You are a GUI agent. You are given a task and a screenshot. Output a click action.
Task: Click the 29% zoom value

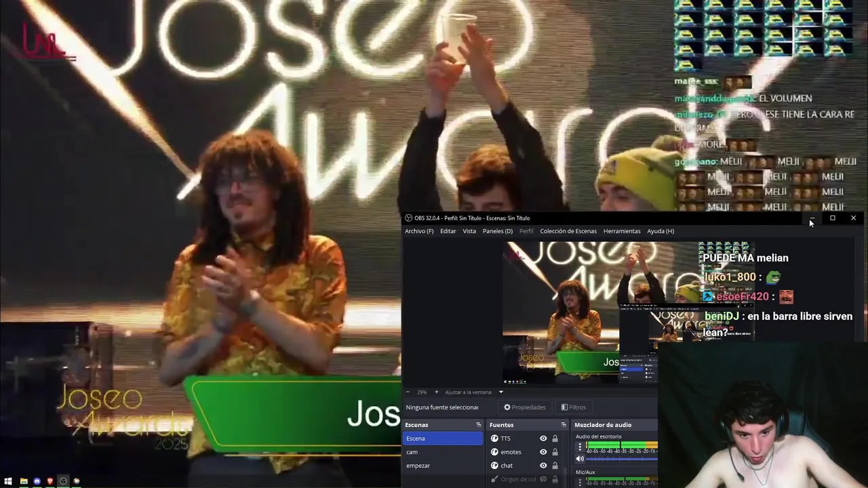pos(422,392)
